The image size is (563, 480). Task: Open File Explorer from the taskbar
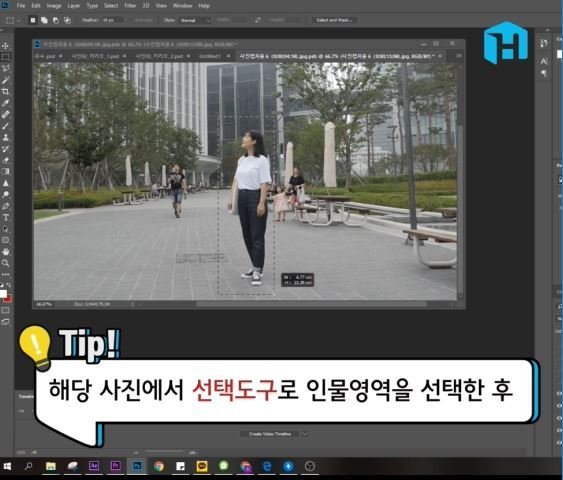pos(51,466)
